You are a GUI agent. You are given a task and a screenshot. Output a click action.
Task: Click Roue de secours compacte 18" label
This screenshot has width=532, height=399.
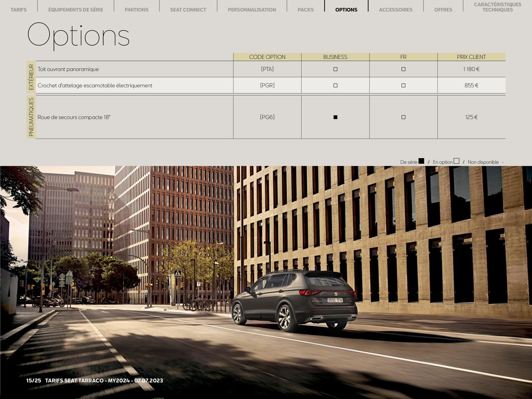(x=74, y=117)
